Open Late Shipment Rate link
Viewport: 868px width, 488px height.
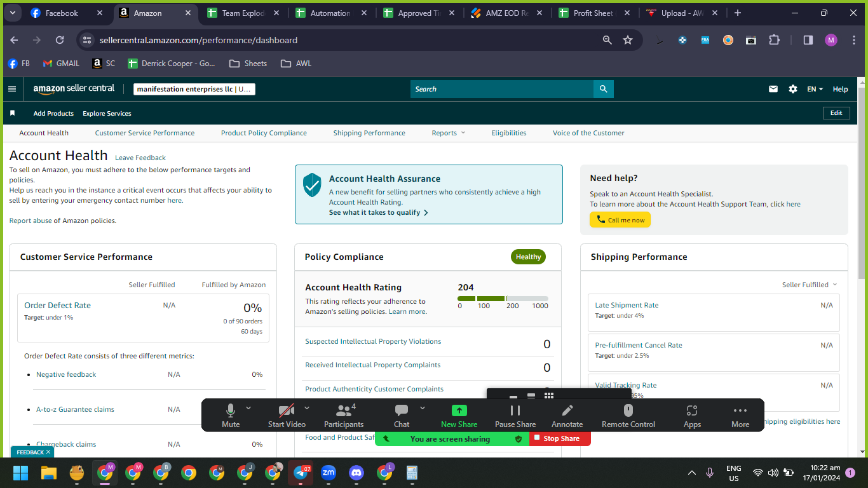coord(627,306)
